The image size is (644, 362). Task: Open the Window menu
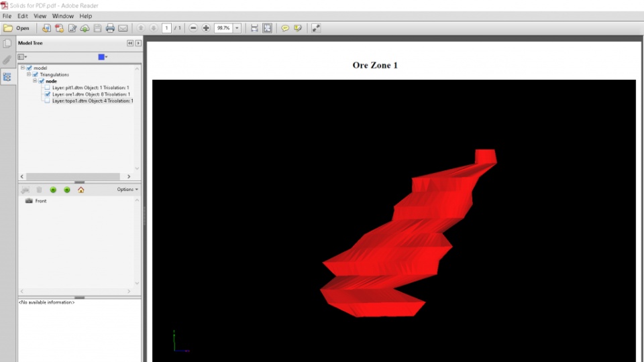click(63, 16)
